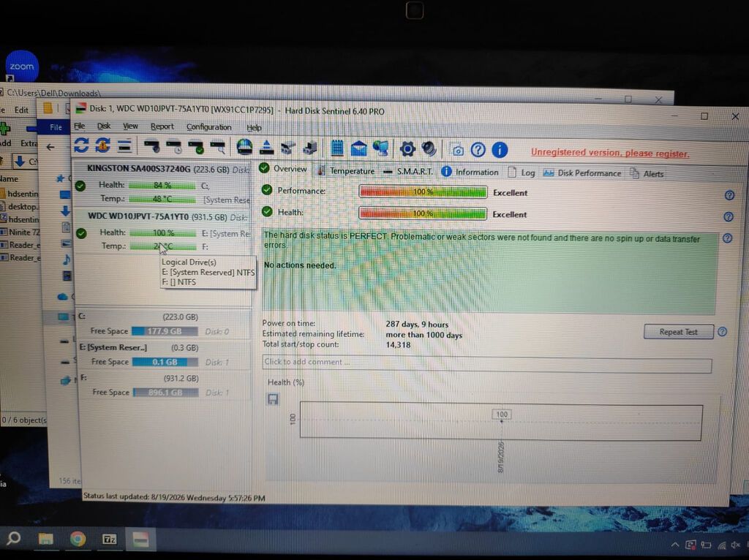This screenshot has width=749, height=560.
Task: Click the 'more than 1000 days' lifetime value
Action: pos(424,335)
